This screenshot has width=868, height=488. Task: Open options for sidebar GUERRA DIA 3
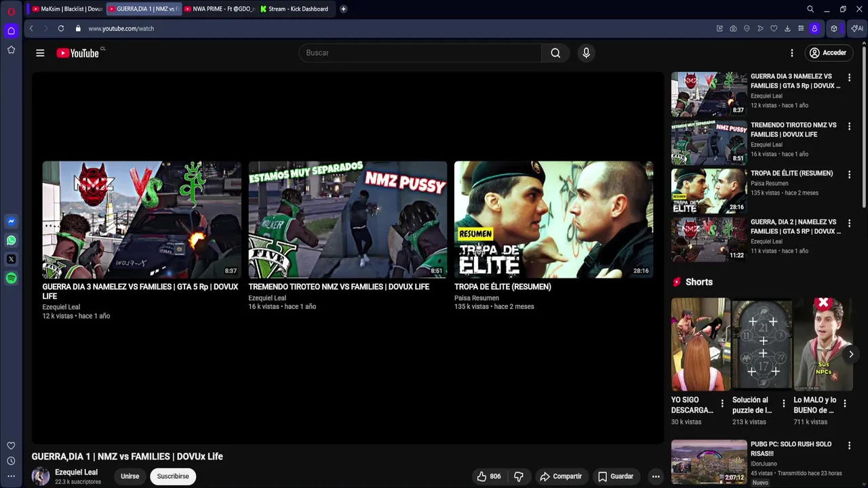coord(849,78)
